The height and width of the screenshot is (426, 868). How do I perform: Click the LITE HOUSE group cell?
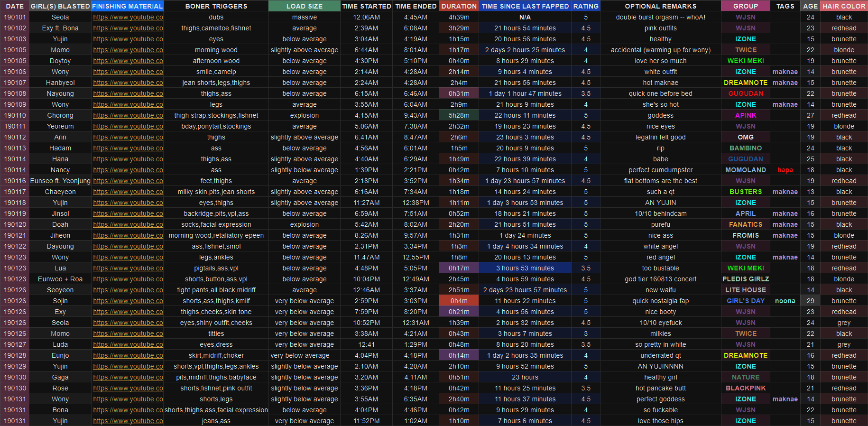[x=746, y=290]
